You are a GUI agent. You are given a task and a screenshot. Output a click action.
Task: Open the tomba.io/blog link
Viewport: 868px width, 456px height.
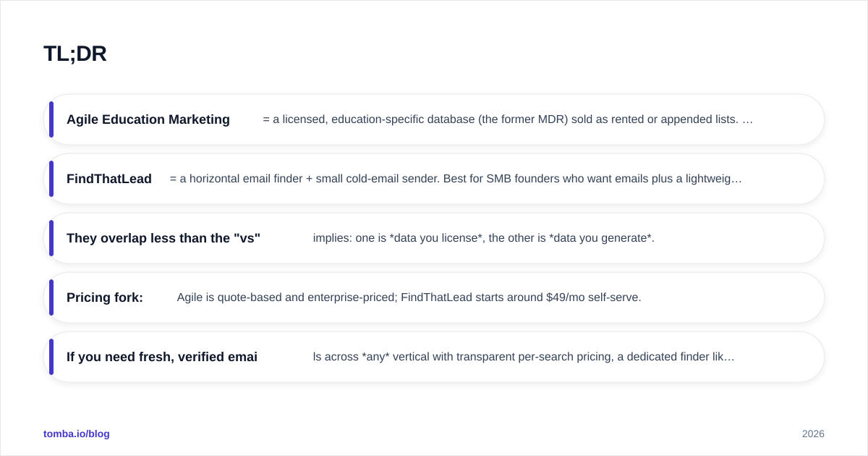point(77,434)
